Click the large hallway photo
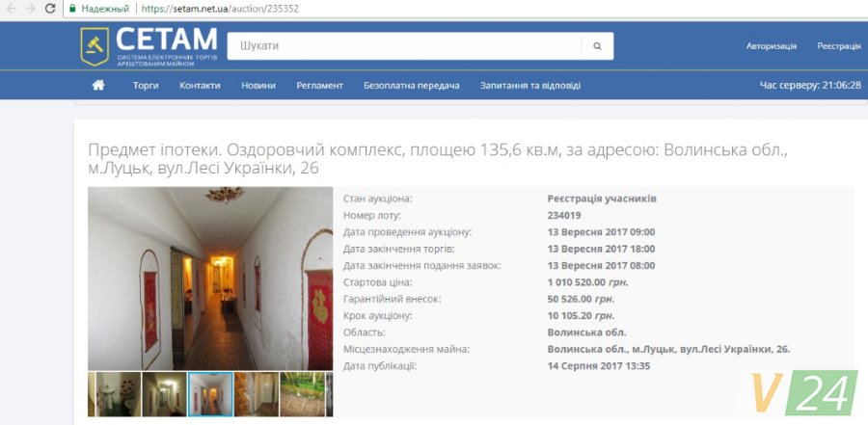 tap(210, 279)
